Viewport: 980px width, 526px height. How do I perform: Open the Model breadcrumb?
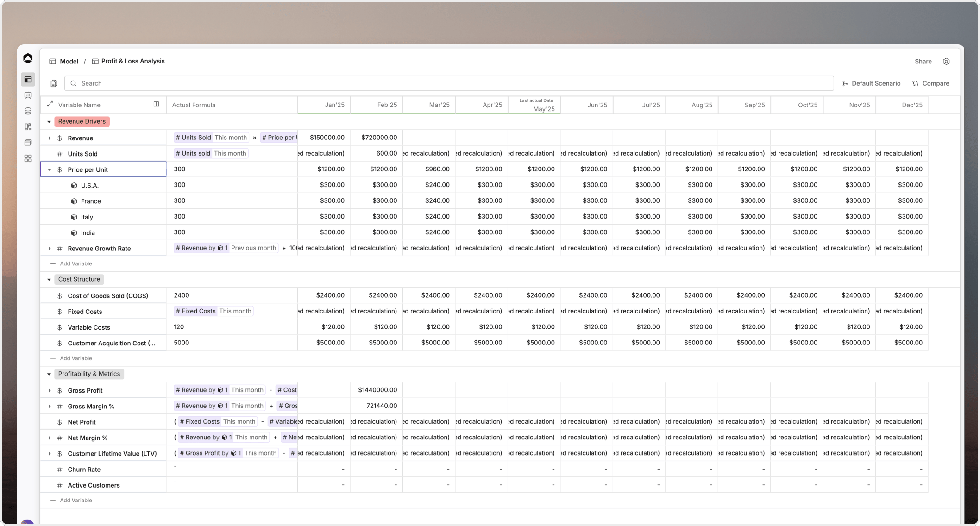coord(64,62)
